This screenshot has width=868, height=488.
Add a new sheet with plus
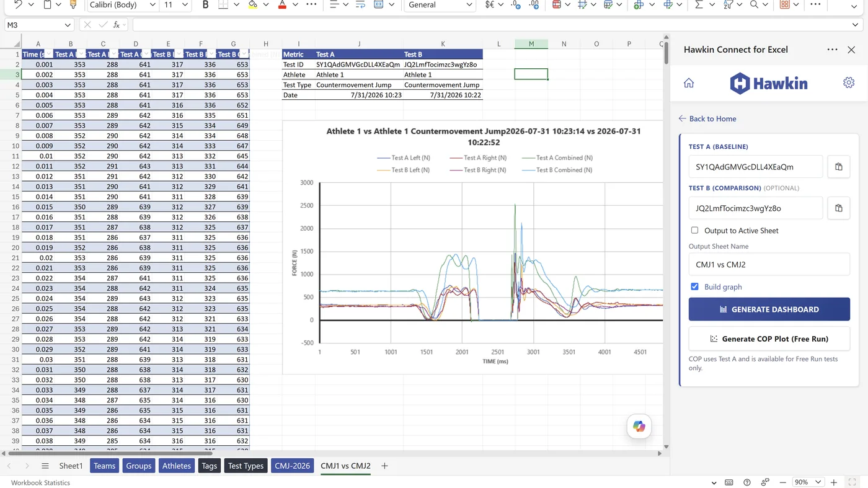pos(384,466)
